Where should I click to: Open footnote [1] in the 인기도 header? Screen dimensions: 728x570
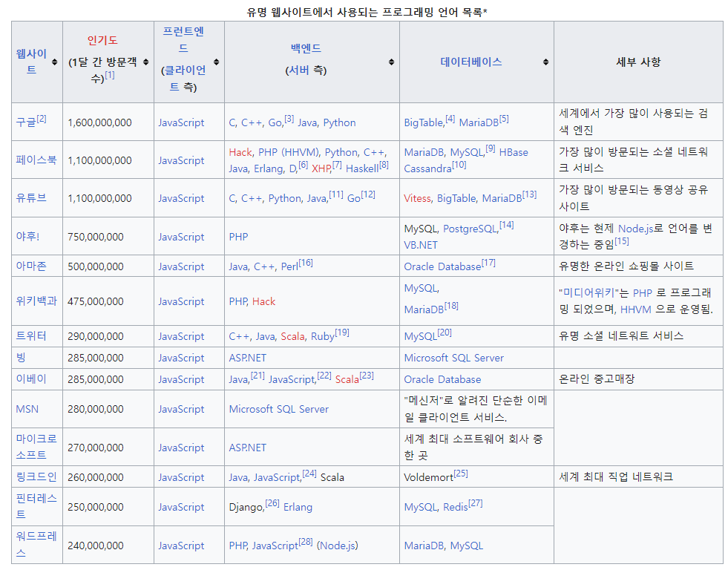click(110, 75)
